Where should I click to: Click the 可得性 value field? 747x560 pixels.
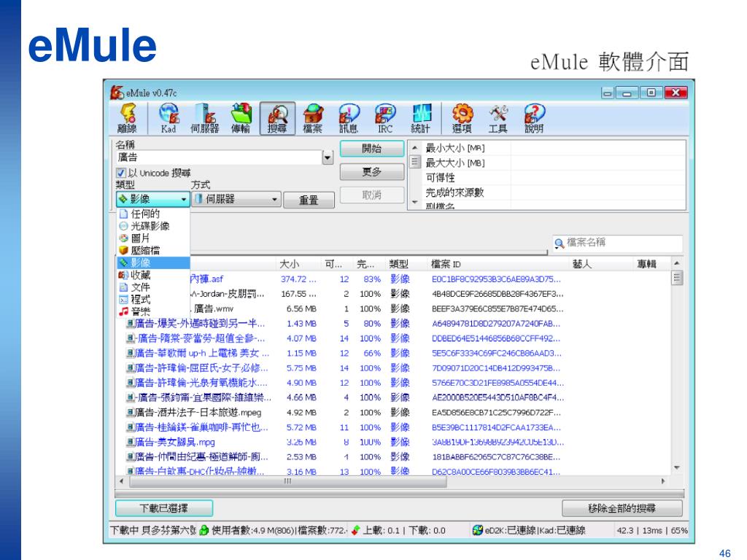tap(598, 178)
